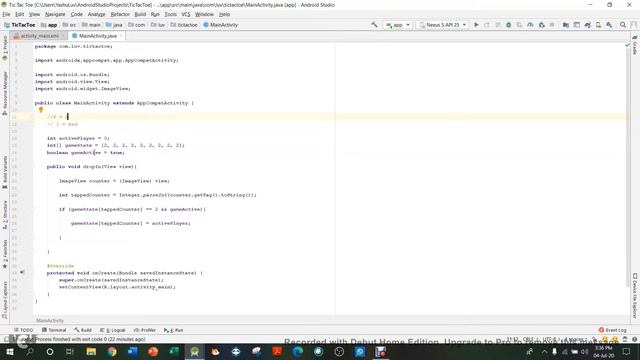The width and height of the screenshot is (640, 360).
Task: Open the TODO tool window
Action: 23,330
